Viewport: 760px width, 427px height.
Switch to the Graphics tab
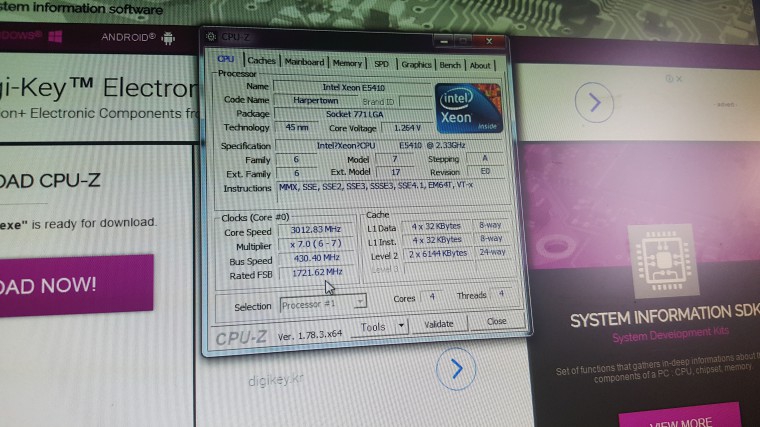pyautogui.click(x=416, y=64)
